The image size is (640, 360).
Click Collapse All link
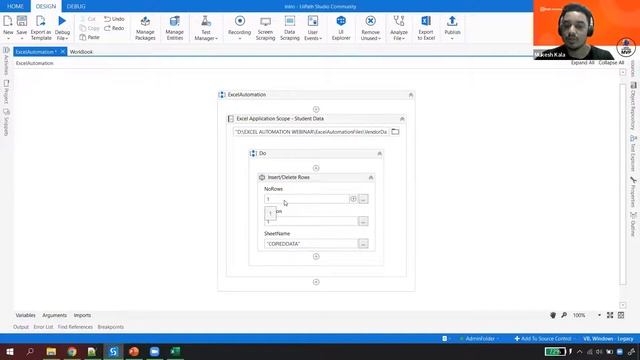click(x=611, y=63)
